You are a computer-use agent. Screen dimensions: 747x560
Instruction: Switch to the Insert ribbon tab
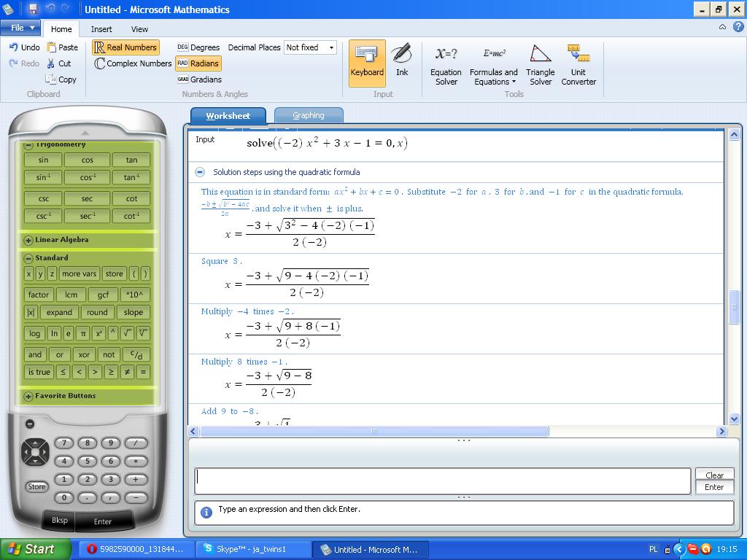coord(101,29)
